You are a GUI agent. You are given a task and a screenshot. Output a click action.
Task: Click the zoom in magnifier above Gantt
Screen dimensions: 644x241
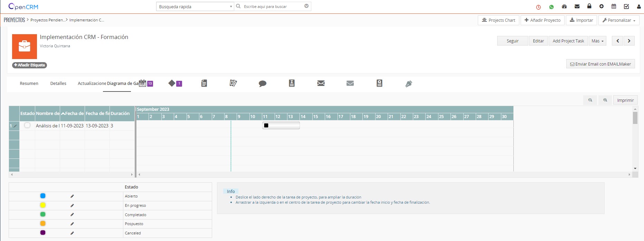coord(605,100)
